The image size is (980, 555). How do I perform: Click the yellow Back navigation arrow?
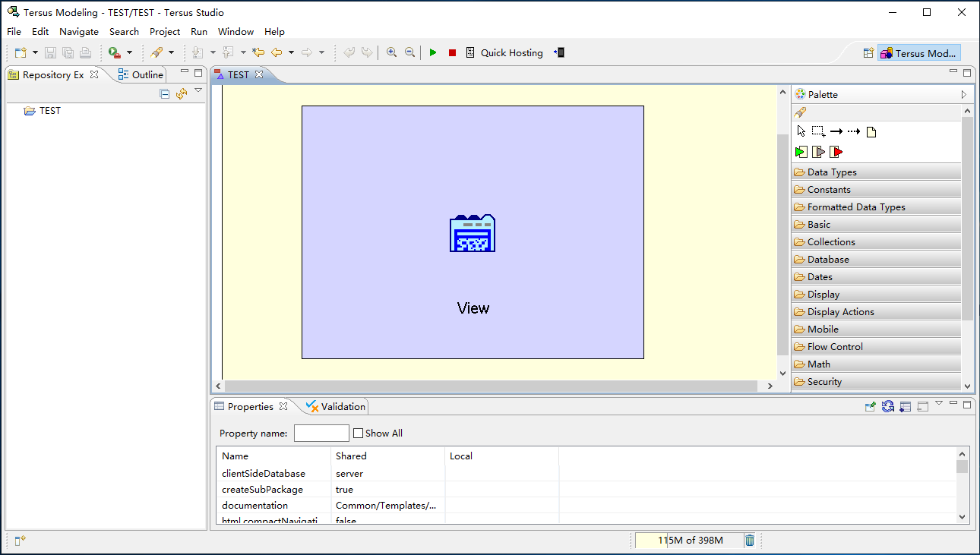pyautogui.click(x=277, y=52)
